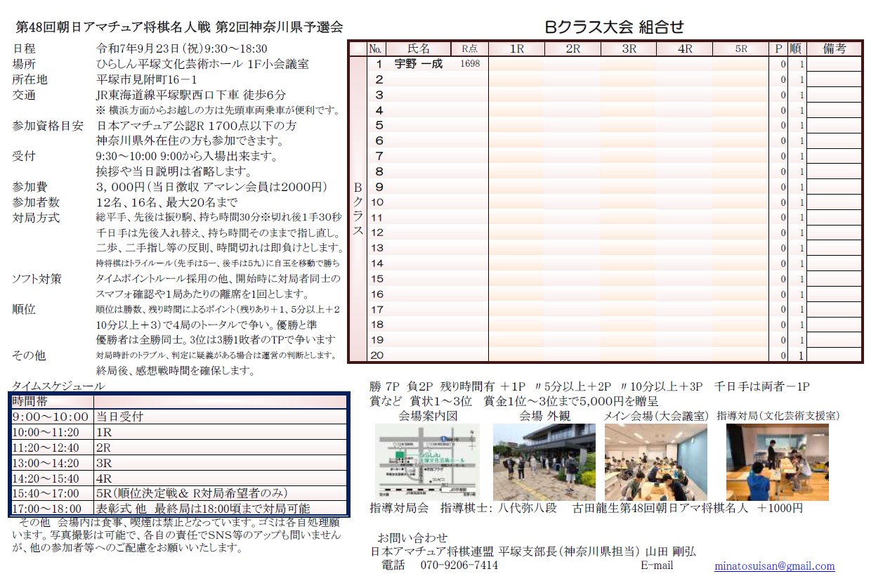The image size is (890, 588).
Task: Select the venue ひらしん平塚文化芸術ホール 1F小会議室
Action: 202,64
